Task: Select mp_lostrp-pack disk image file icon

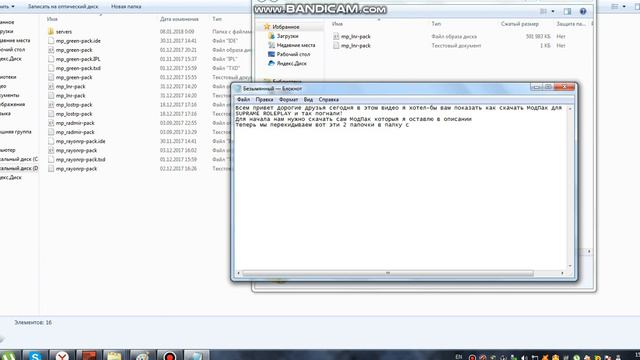Action: click(51, 105)
